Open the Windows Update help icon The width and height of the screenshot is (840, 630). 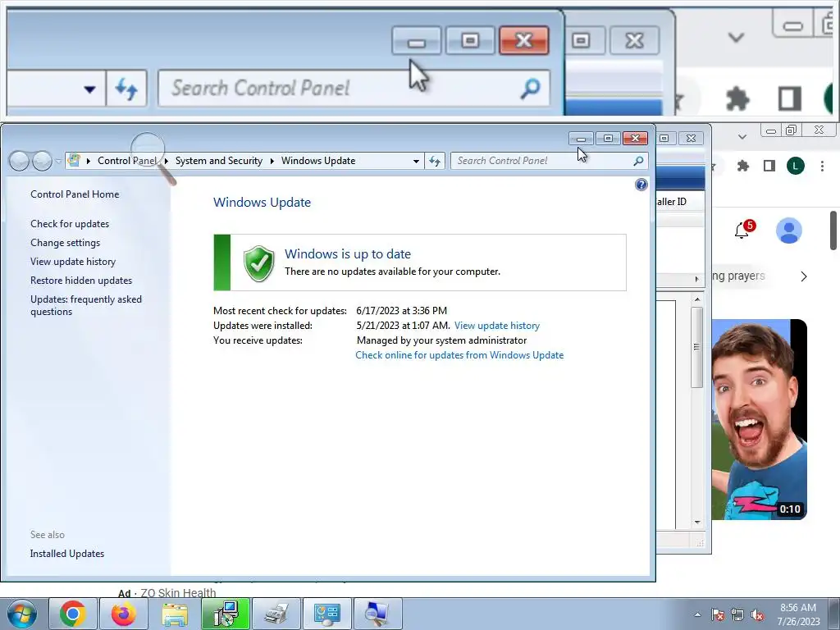641,185
